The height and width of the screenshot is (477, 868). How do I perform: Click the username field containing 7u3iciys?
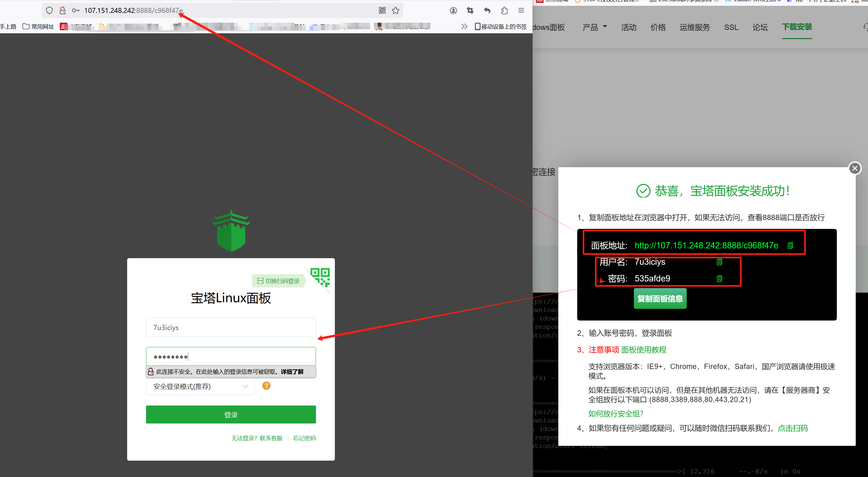231,327
